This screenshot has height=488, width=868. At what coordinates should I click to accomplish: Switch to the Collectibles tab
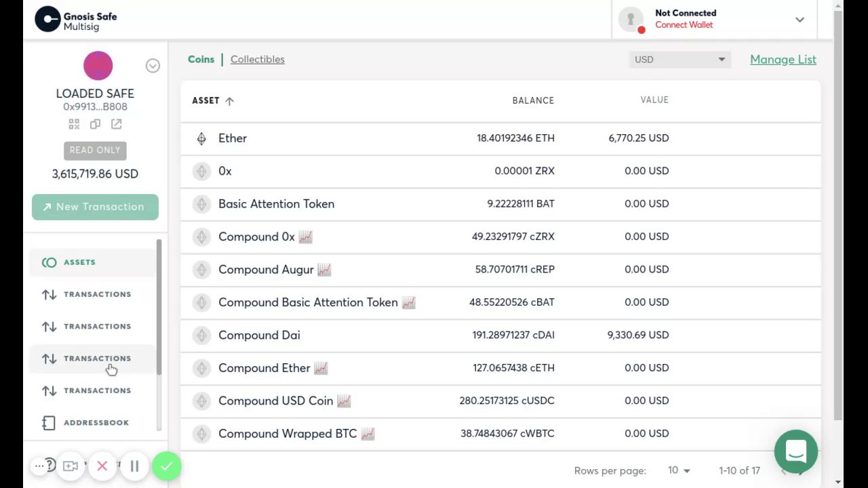click(x=257, y=60)
